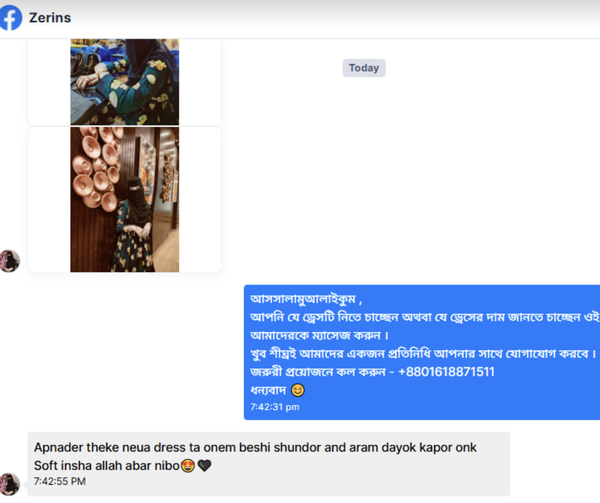600x503 pixels.
Task: Click smiling emoji after ধন্যবাদ
Action: [298, 390]
